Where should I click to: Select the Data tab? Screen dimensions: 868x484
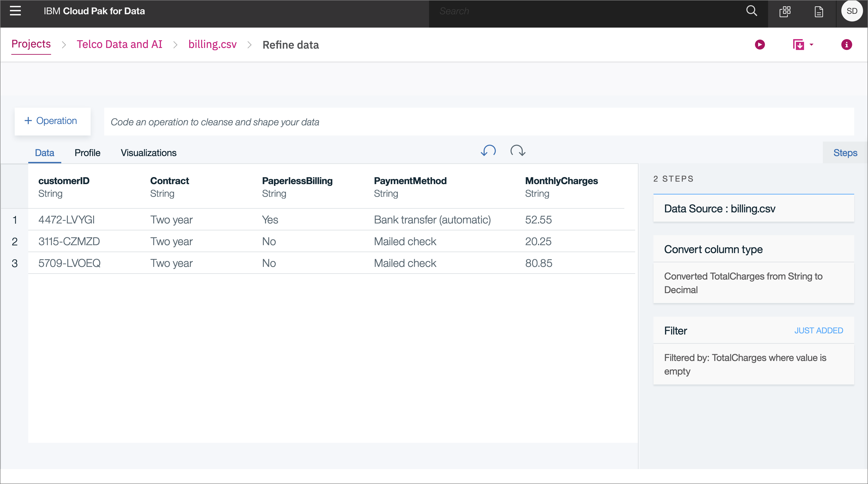point(45,153)
